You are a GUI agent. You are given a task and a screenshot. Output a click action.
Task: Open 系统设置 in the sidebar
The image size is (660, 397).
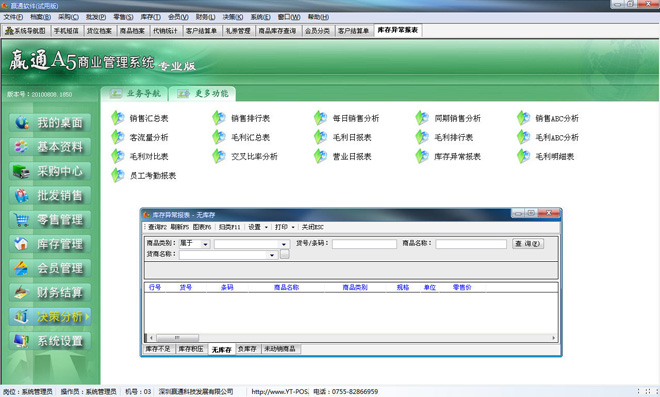pyautogui.click(x=50, y=341)
